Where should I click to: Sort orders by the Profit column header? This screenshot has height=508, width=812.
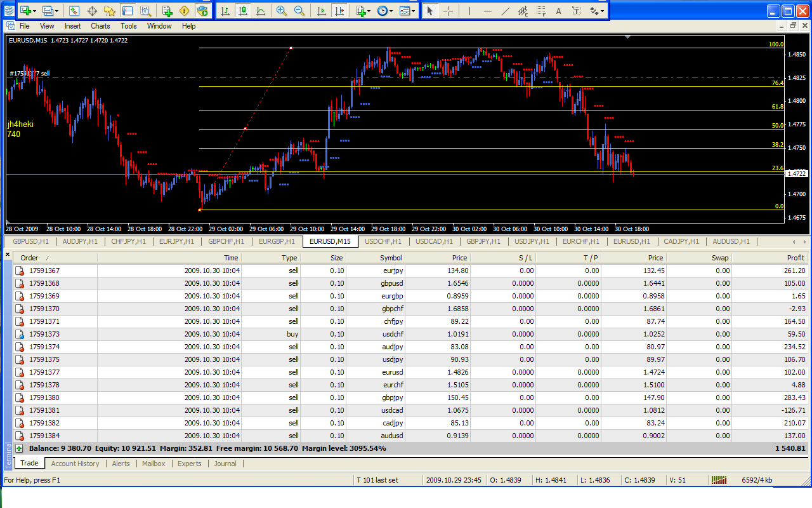[769, 258]
